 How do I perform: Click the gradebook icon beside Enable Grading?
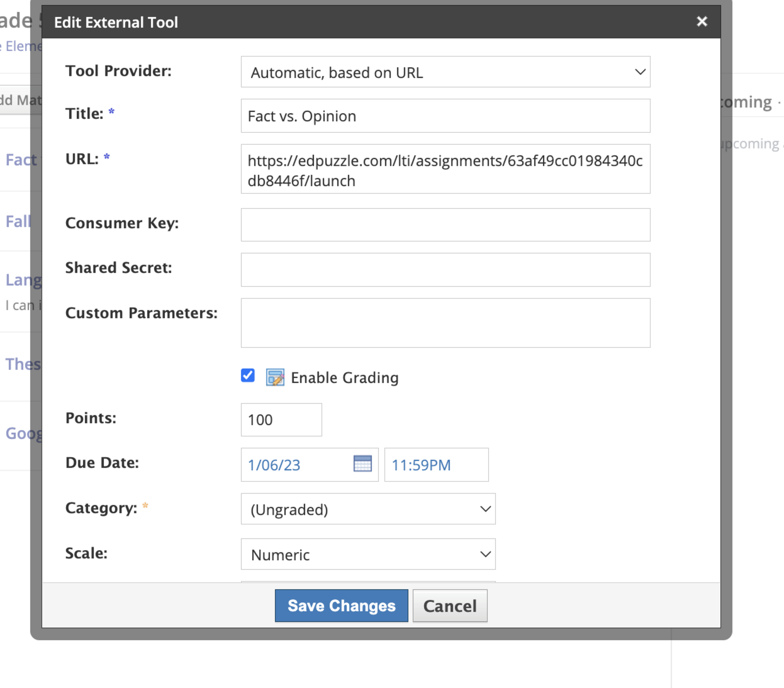tap(275, 377)
